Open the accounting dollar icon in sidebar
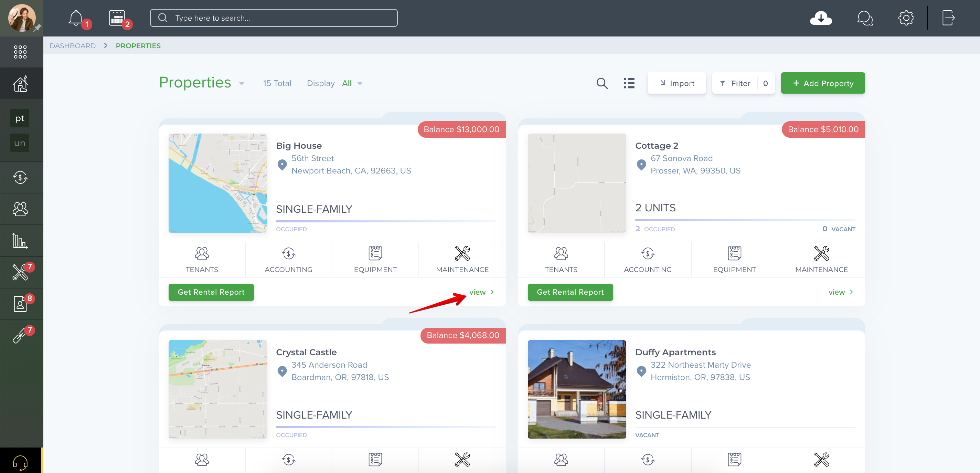This screenshot has height=473, width=980. click(21, 177)
